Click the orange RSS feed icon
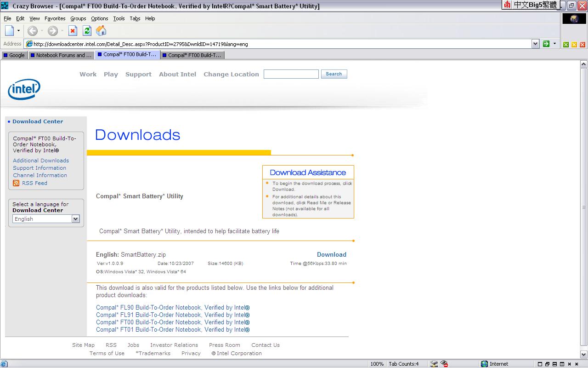 (16, 183)
